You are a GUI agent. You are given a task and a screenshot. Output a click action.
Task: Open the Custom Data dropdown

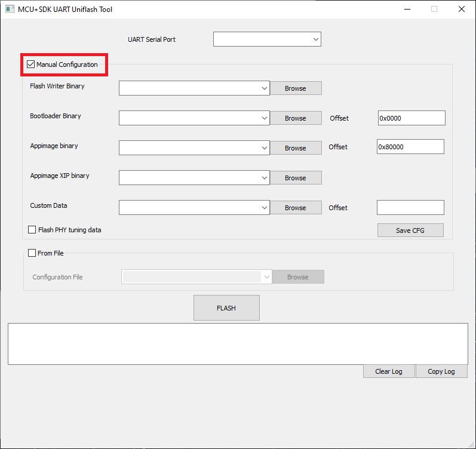(x=265, y=208)
